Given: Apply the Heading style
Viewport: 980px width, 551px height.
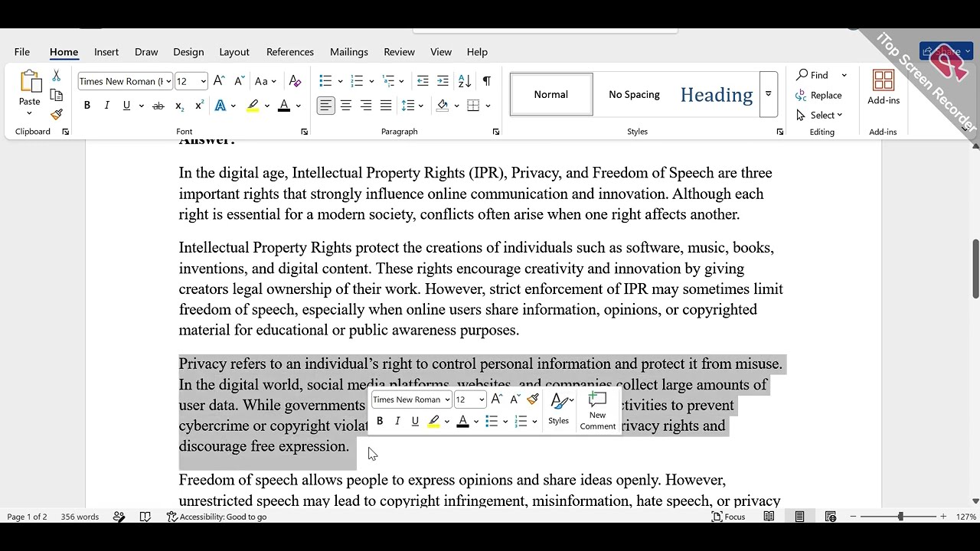Looking at the screenshot, I should pos(717,95).
